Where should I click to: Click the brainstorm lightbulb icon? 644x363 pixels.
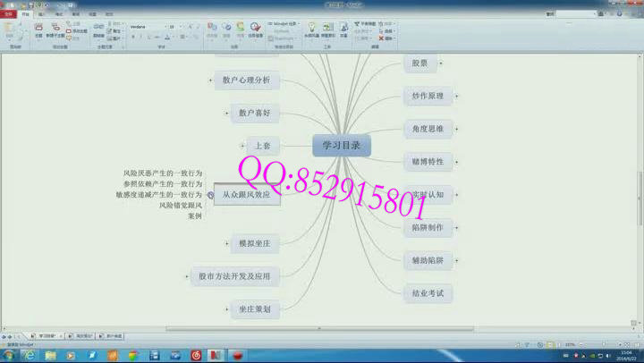[312, 28]
